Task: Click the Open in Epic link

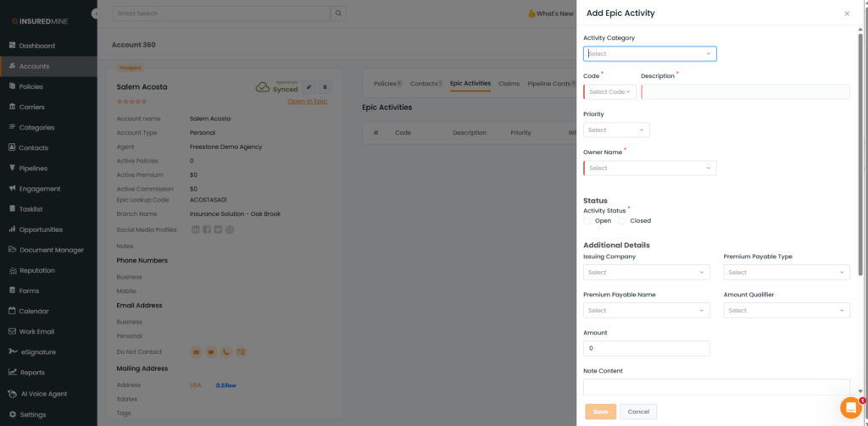Action: pyautogui.click(x=307, y=102)
